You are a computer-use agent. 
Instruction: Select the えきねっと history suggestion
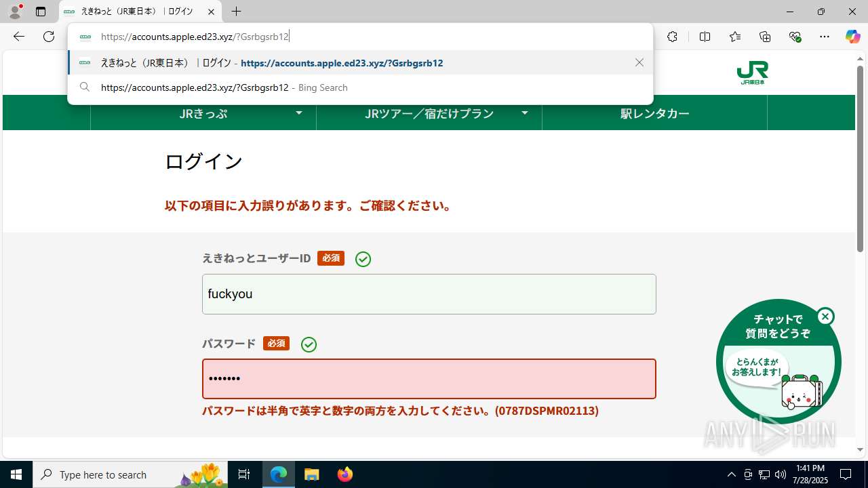tap(360, 62)
